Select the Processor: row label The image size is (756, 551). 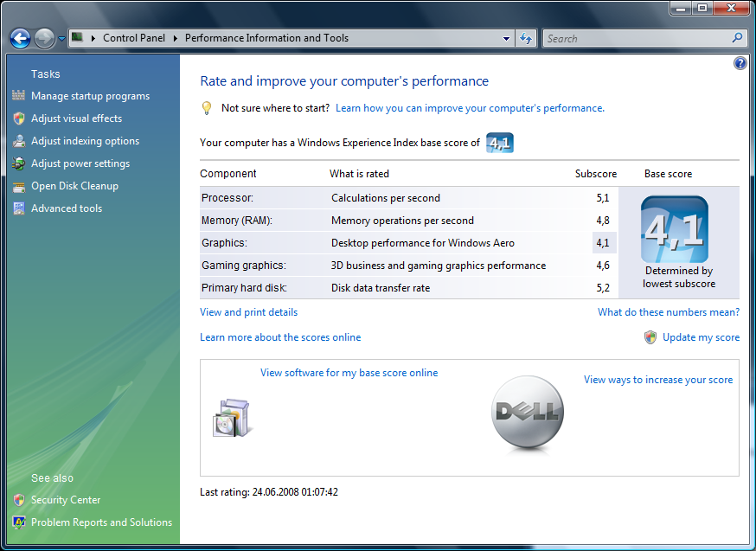pos(227,197)
